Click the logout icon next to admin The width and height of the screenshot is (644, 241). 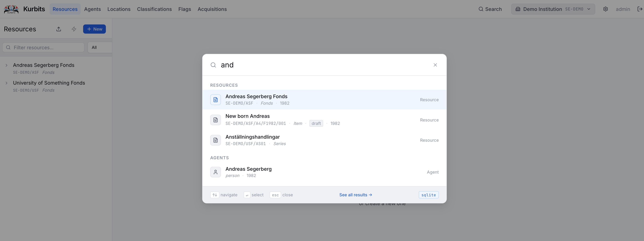click(x=640, y=9)
